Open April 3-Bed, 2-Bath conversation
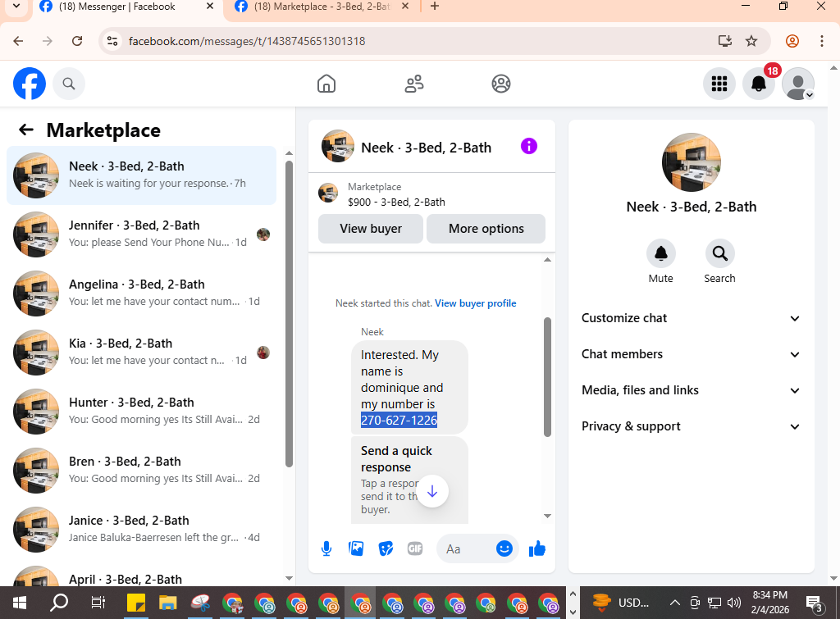This screenshot has width=840, height=619. (x=141, y=575)
